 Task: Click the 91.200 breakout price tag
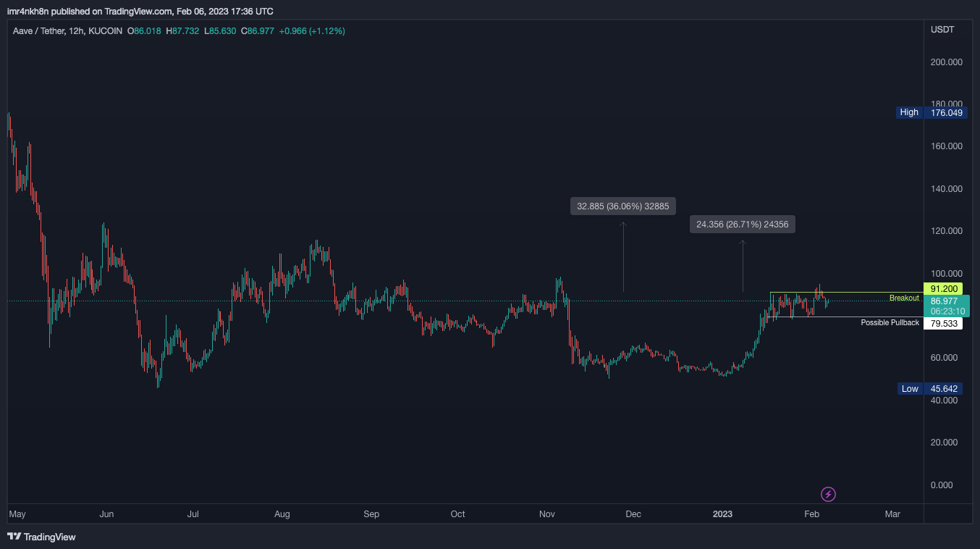pyautogui.click(x=943, y=288)
